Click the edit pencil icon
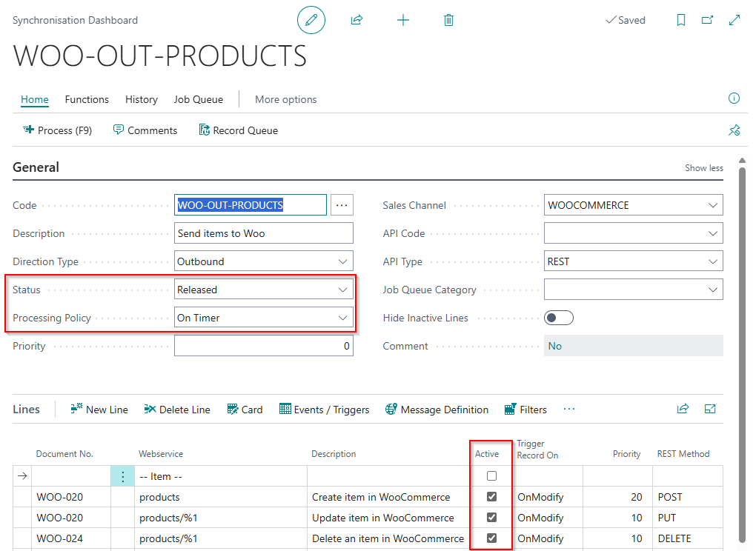756x551 pixels. [311, 20]
